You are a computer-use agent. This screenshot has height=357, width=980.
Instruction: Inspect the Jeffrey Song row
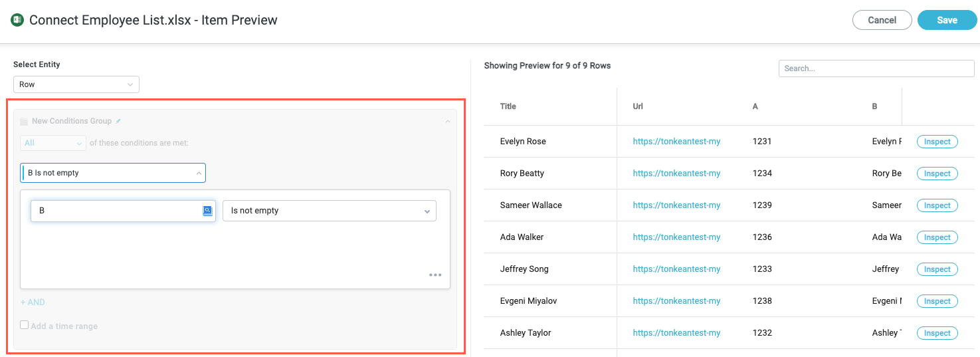[x=937, y=269]
